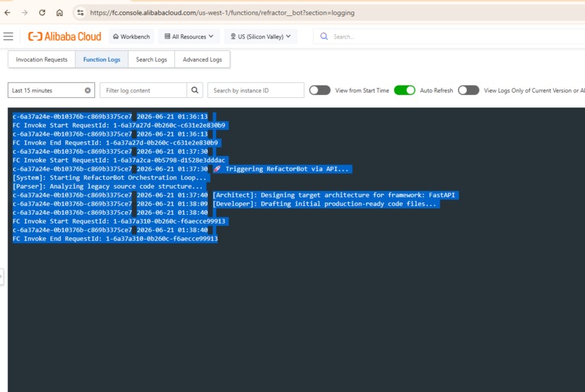Click '[Developer]: Drafting initial production-ready code files...'

[x=324, y=204]
